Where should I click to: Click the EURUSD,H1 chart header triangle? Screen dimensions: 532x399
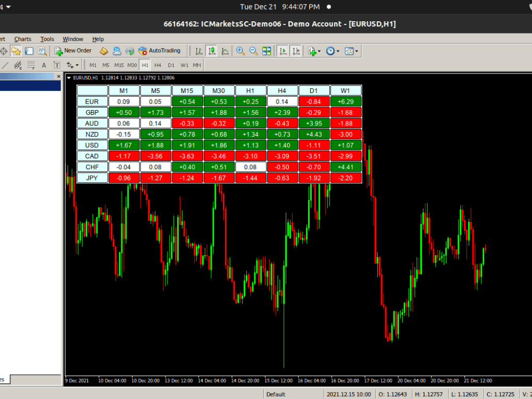[69, 78]
